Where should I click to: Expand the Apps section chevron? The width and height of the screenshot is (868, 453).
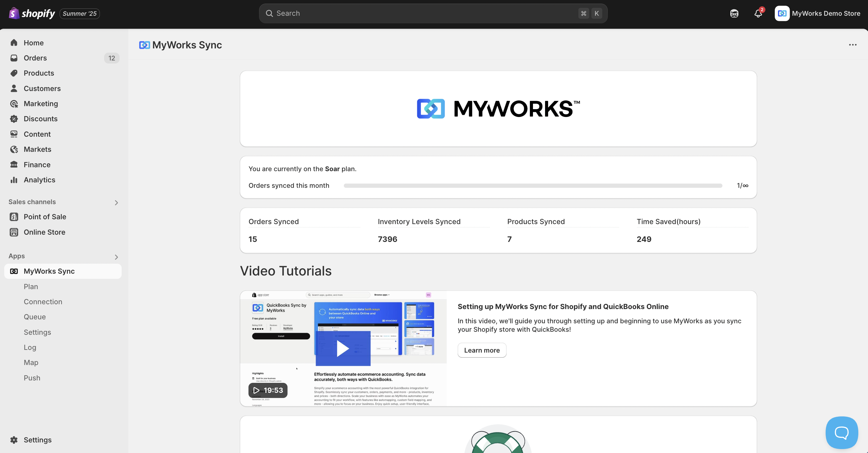tap(116, 257)
